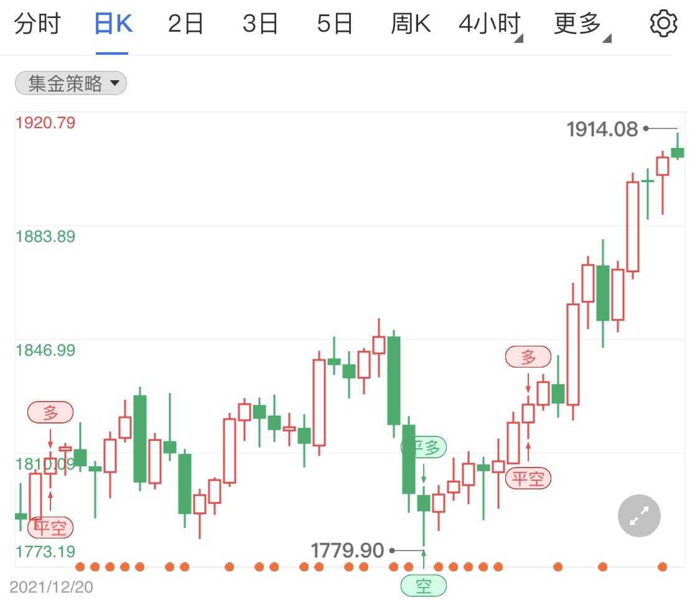Open the 5日 chart tab
This screenshot has width=700, height=605.
point(335,25)
